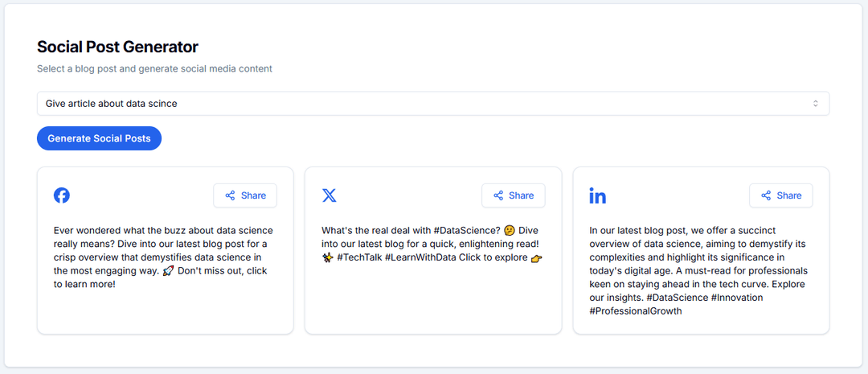
Task: Click the #TechTalk hashtag in the X post
Action: pos(358,257)
